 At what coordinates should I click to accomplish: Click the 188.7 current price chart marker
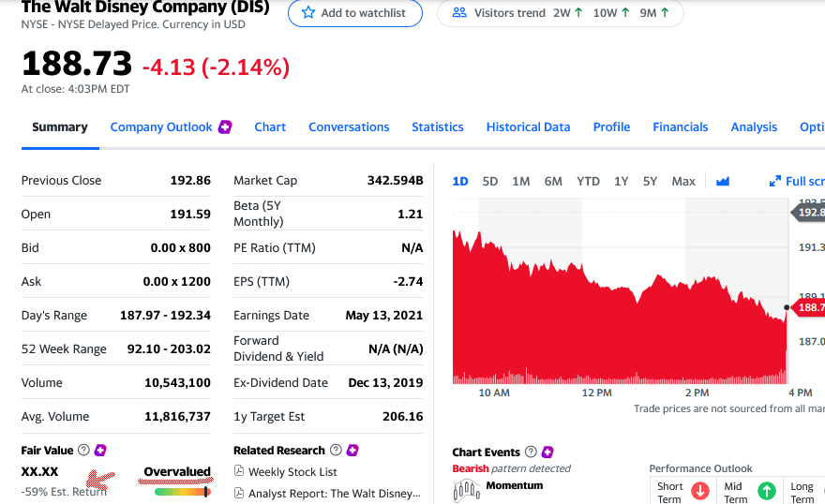810,307
